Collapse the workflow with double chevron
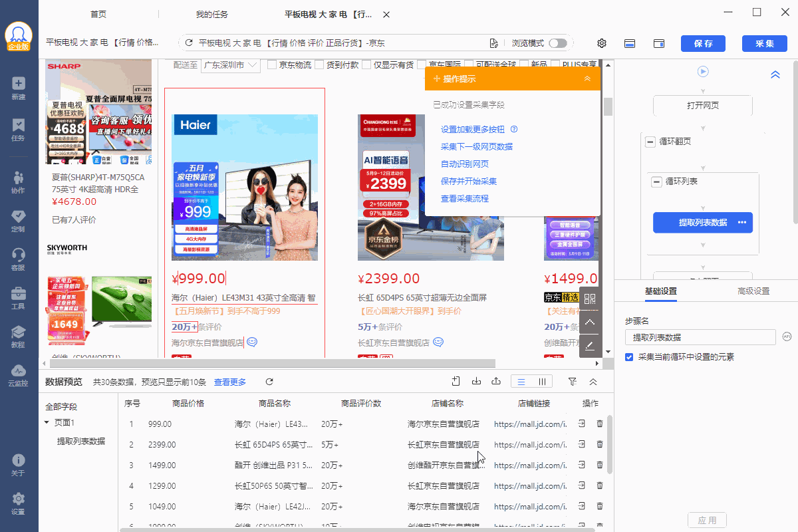This screenshot has width=798, height=532. point(775,74)
